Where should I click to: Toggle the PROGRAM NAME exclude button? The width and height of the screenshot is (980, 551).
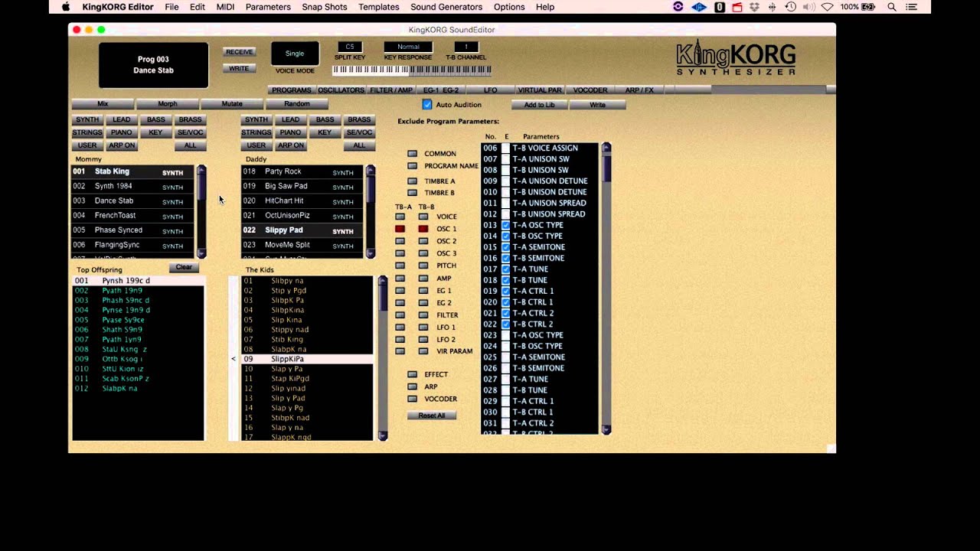(x=412, y=165)
